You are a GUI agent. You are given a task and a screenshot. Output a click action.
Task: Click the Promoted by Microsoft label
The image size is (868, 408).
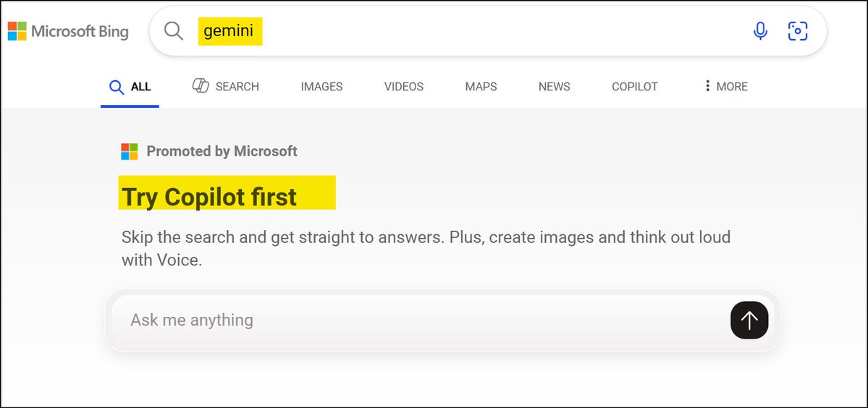[x=222, y=151]
